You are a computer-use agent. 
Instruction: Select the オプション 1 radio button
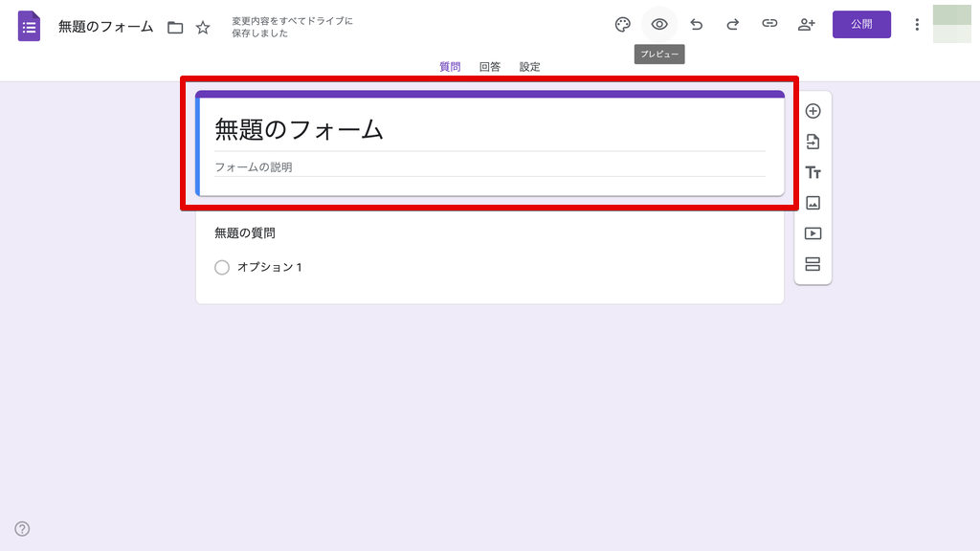222,268
